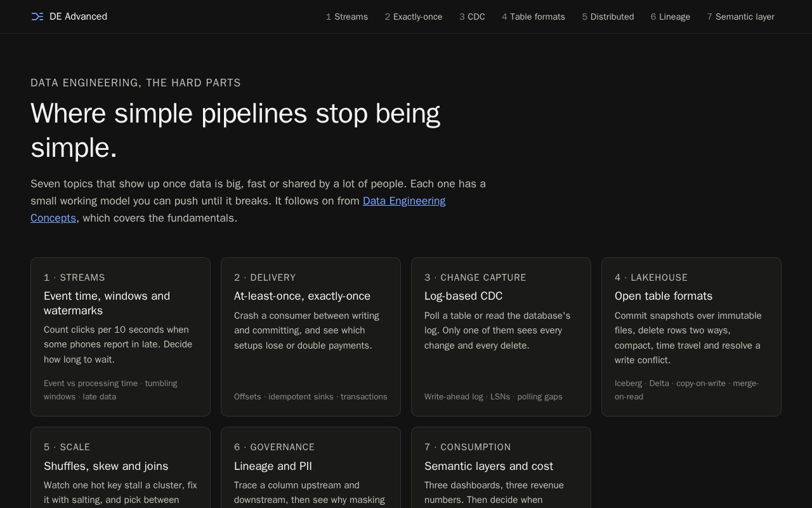Click the '2 · DELIVERY' card label
This screenshot has width=812, height=508.
pos(265,277)
